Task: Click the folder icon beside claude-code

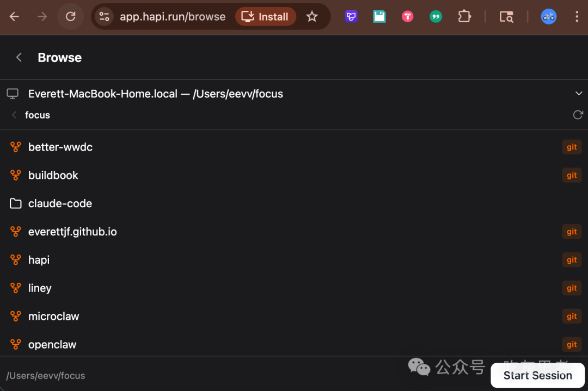Action: pos(15,203)
